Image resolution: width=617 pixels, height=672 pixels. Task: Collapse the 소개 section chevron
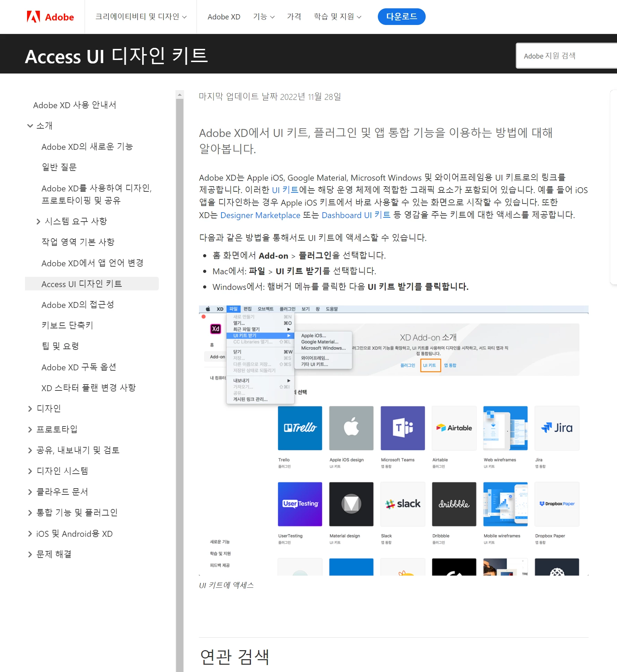(30, 126)
